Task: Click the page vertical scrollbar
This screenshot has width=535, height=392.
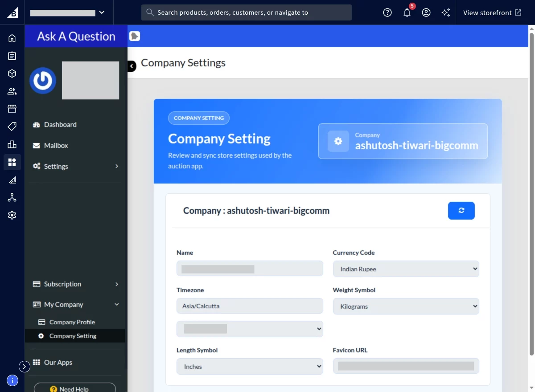Action: tap(531, 194)
